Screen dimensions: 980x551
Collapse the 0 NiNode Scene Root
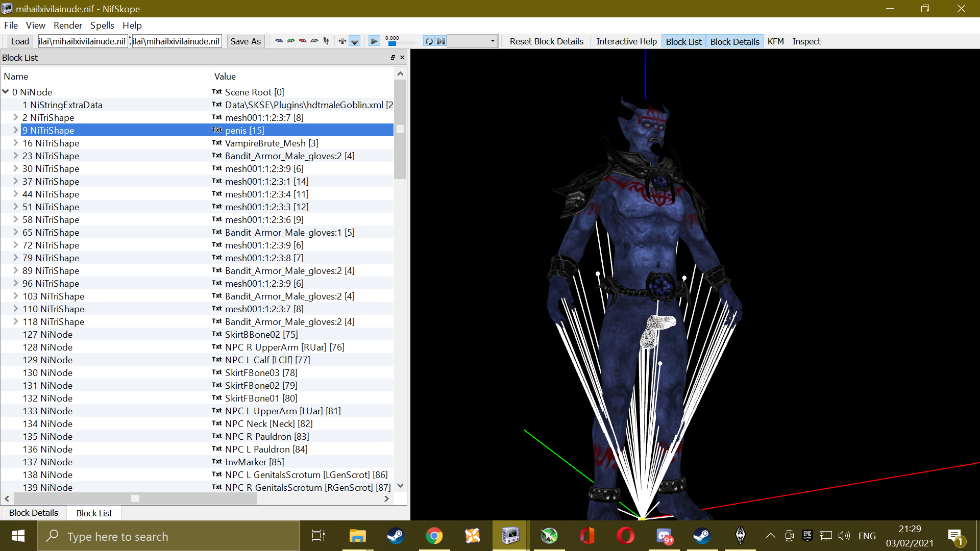point(6,92)
